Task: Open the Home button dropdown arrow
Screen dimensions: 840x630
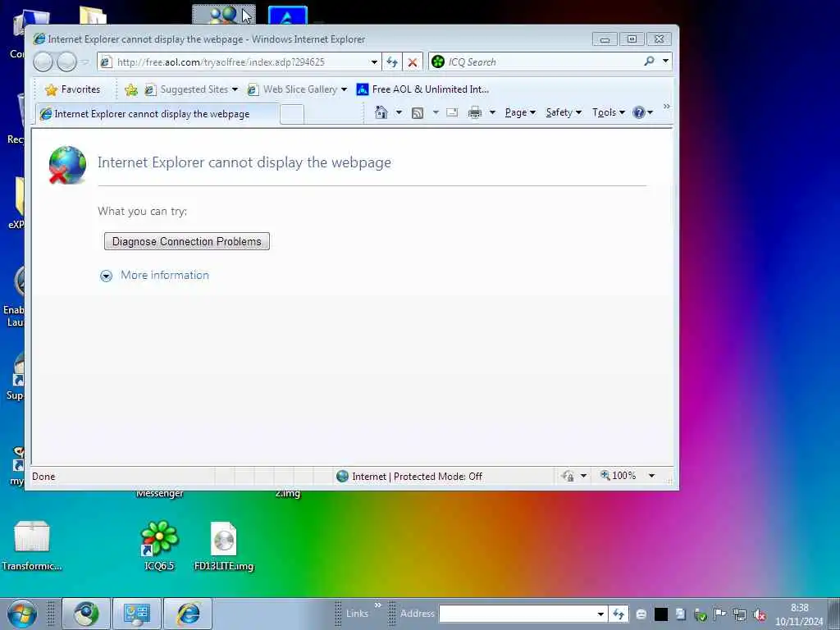Action: pyautogui.click(x=399, y=112)
